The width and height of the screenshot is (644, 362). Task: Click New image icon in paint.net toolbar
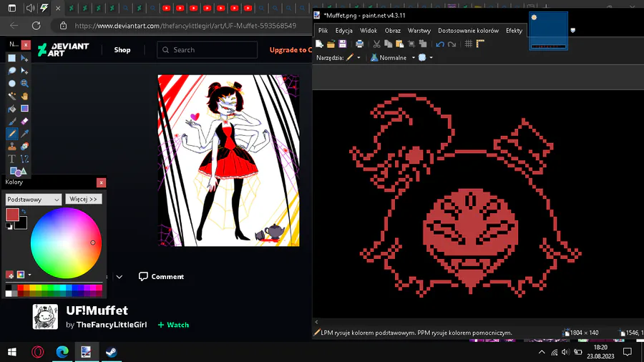click(320, 44)
